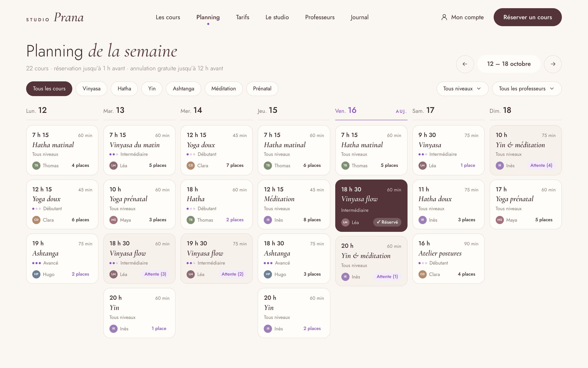Open the Tous niveaux dropdown
The height and width of the screenshot is (368, 588).
click(x=462, y=89)
